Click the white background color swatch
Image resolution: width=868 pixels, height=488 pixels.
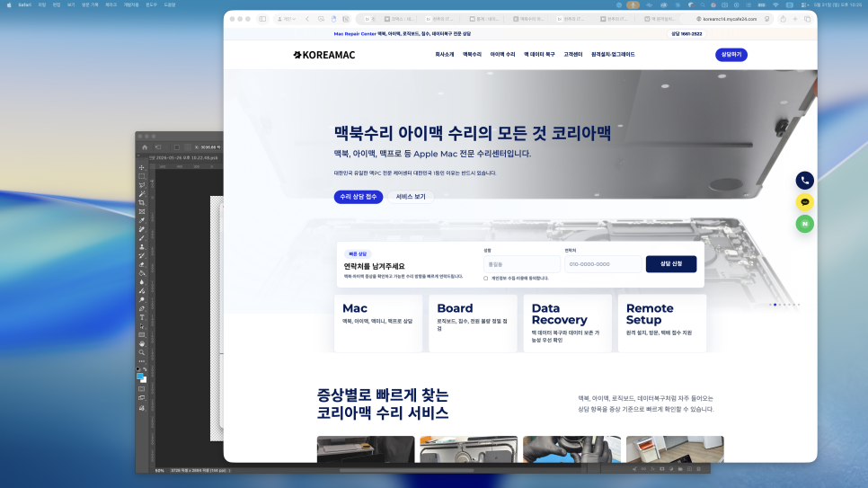click(144, 380)
